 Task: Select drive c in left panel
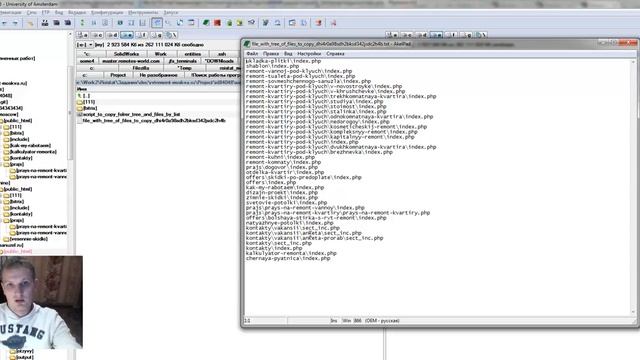(x=97, y=35)
